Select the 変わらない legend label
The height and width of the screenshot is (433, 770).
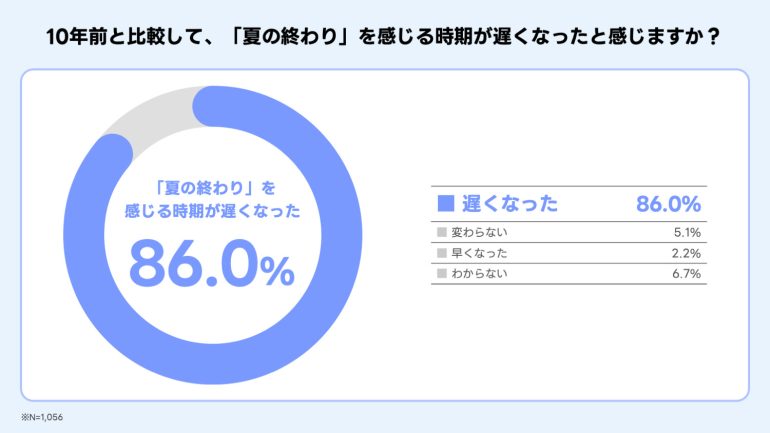click(x=480, y=233)
